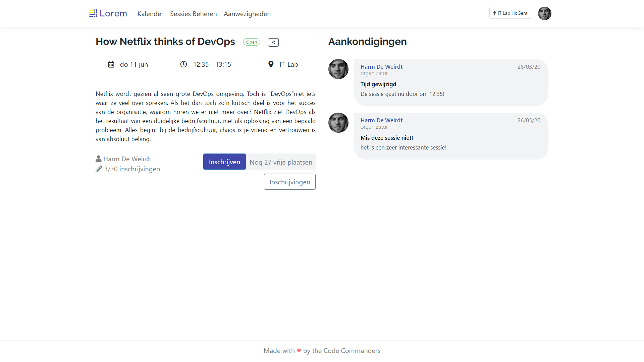Go to Sessies Beheren
The image size is (644, 362).
pos(193,14)
